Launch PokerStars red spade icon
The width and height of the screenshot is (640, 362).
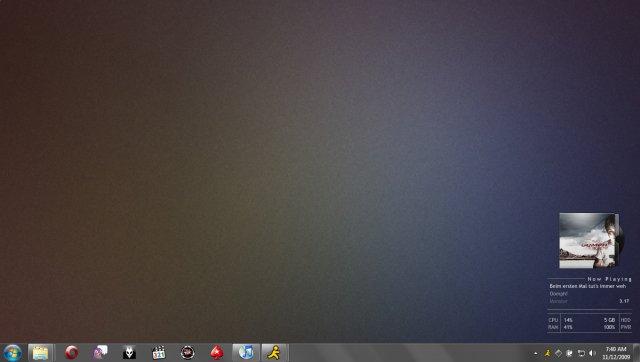tap(217, 353)
